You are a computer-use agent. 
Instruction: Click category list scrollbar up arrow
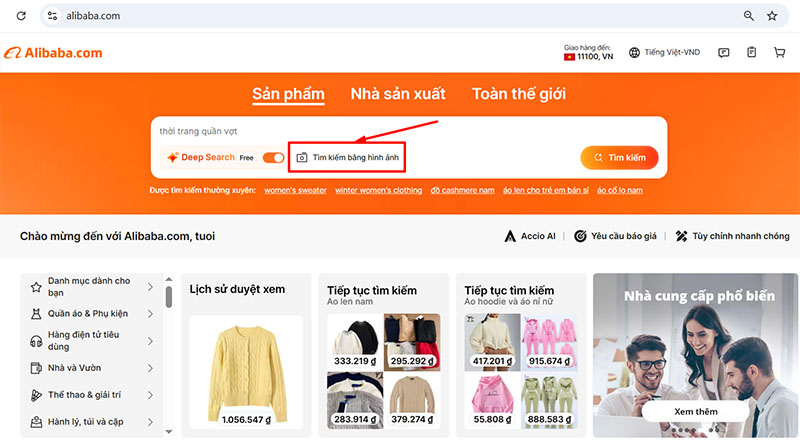click(169, 280)
